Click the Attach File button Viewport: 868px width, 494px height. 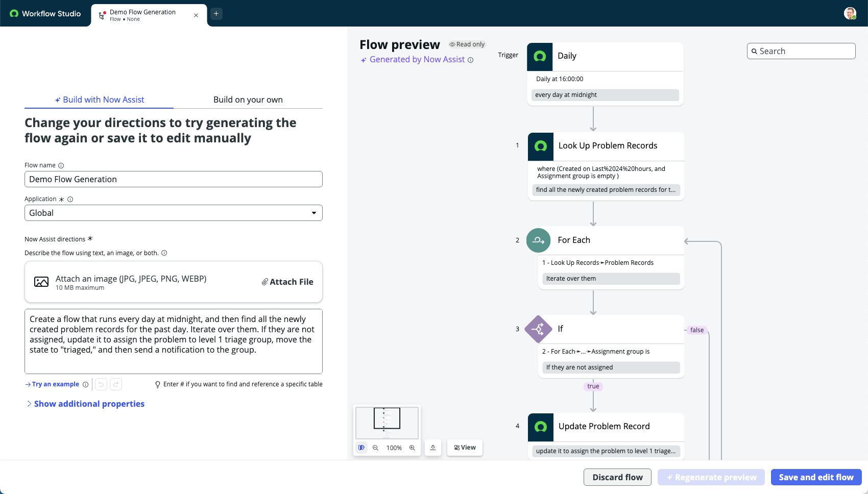[287, 282]
